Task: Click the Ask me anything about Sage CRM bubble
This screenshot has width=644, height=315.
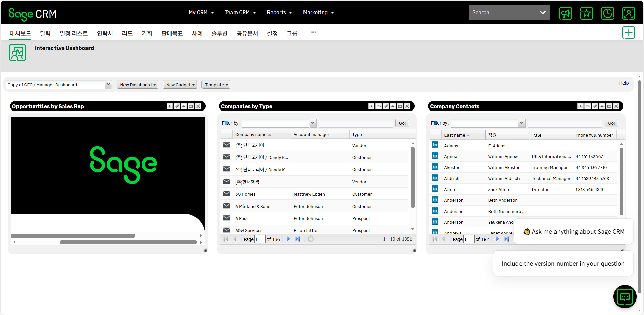Action: click(574, 231)
